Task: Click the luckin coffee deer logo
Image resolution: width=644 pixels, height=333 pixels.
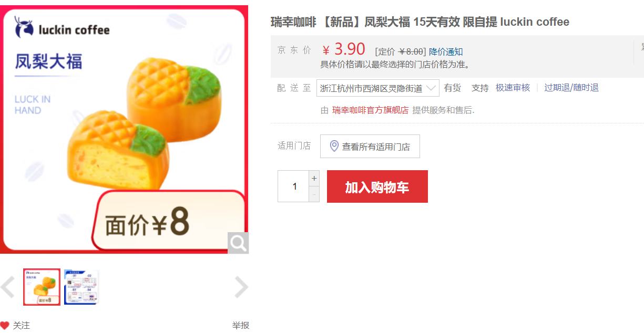Action: pyautogui.click(x=24, y=28)
